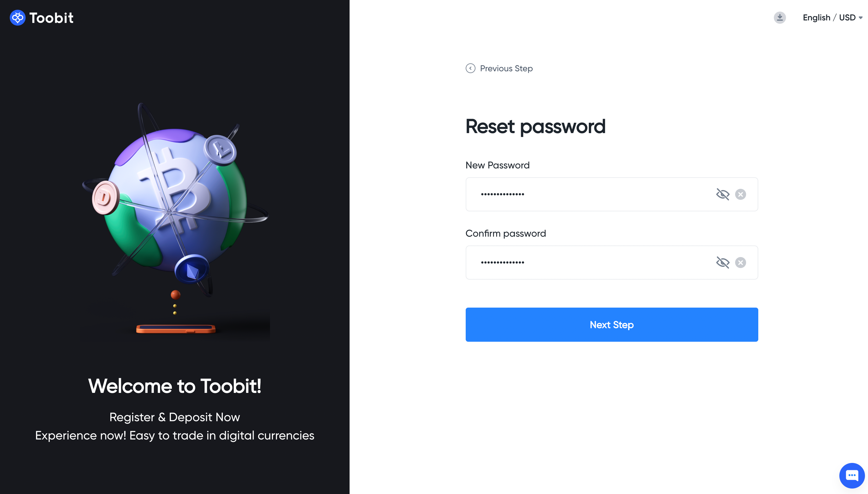Click the Toobit logo icon
Screen dimensions: 868x494
click(17, 18)
